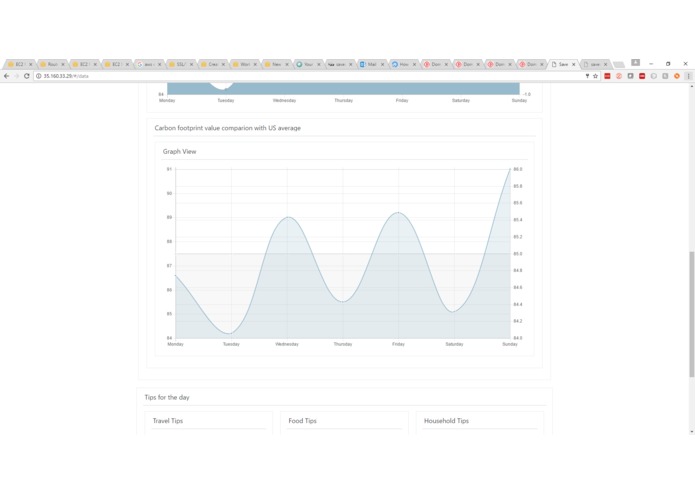Screen dimensions: 695x494
Task: Close the active 'Save' tab
Action: (574, 65)
